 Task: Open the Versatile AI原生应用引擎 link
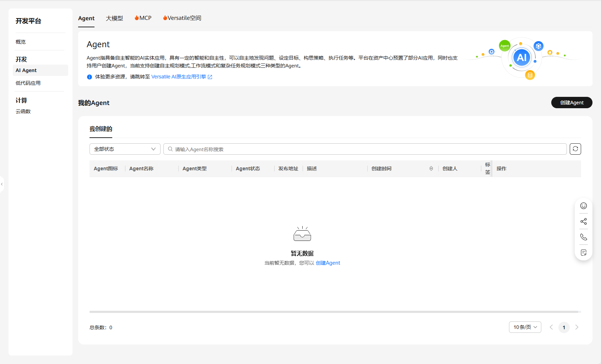179,77
